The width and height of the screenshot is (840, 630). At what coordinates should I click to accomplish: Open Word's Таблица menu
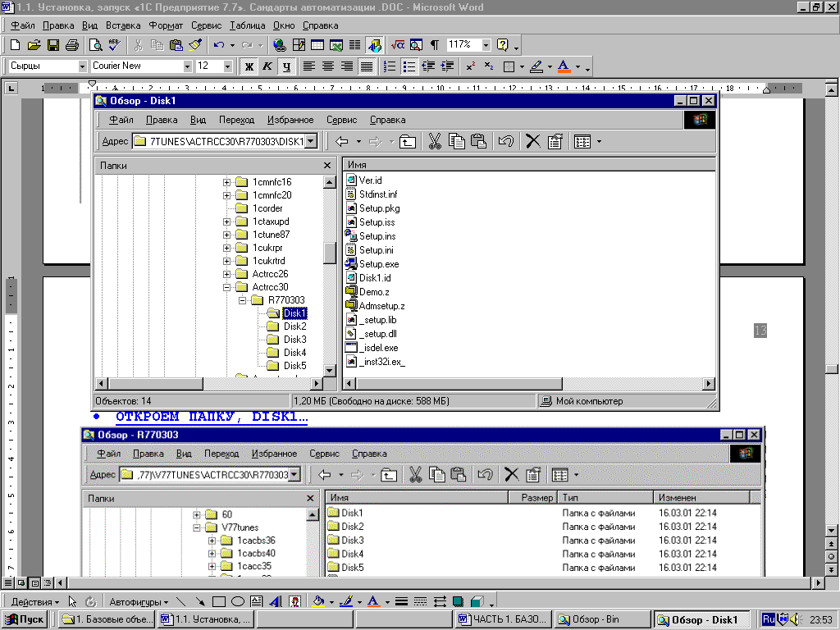(248, 25)
